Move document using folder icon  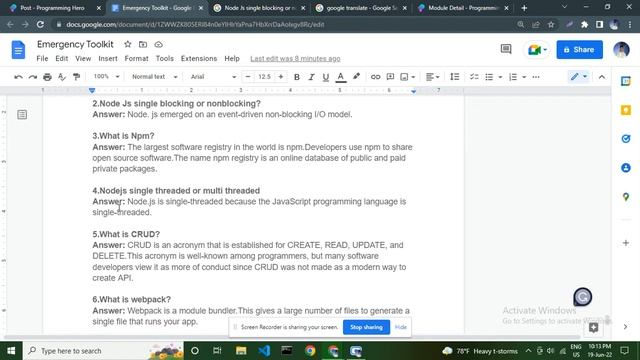click(143, 44)
